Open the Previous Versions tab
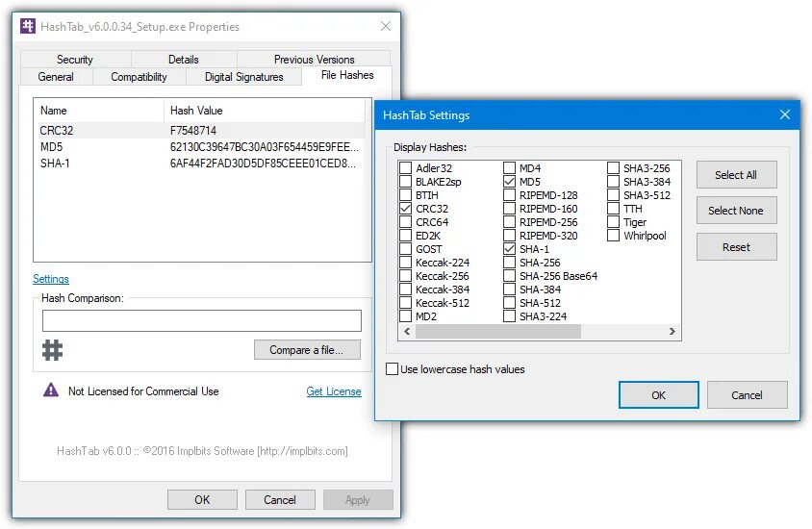 tap(314, 59)
